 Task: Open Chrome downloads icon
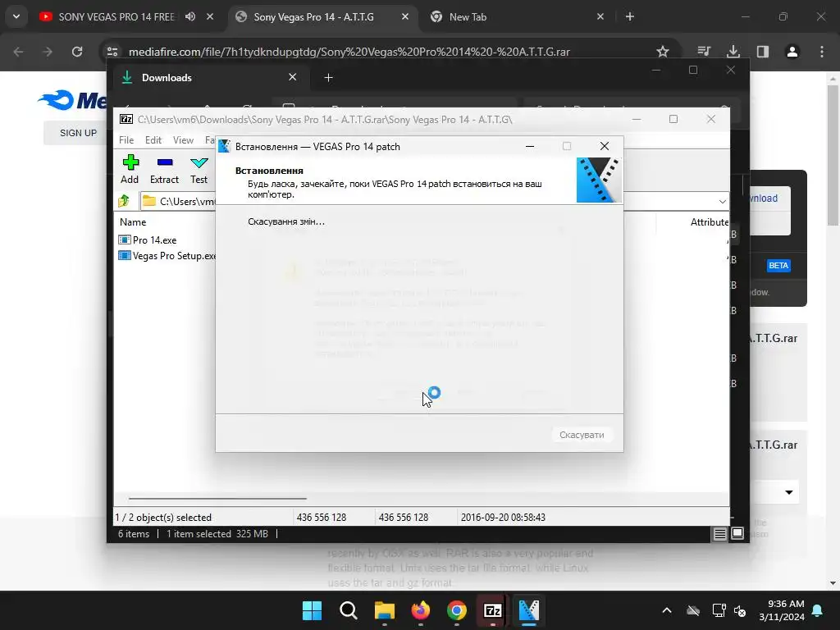pos(733,52)
